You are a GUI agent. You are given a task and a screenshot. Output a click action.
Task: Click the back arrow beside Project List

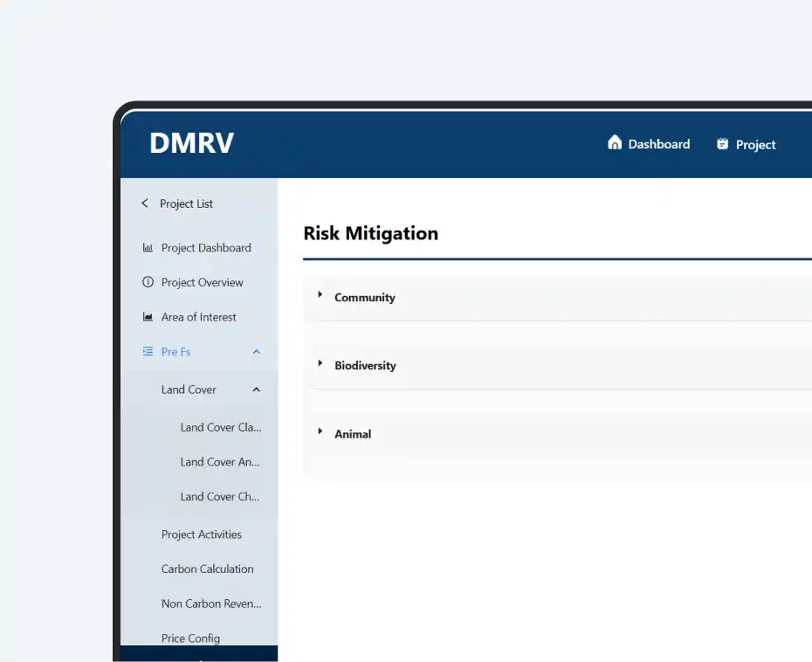click(144, 203)
